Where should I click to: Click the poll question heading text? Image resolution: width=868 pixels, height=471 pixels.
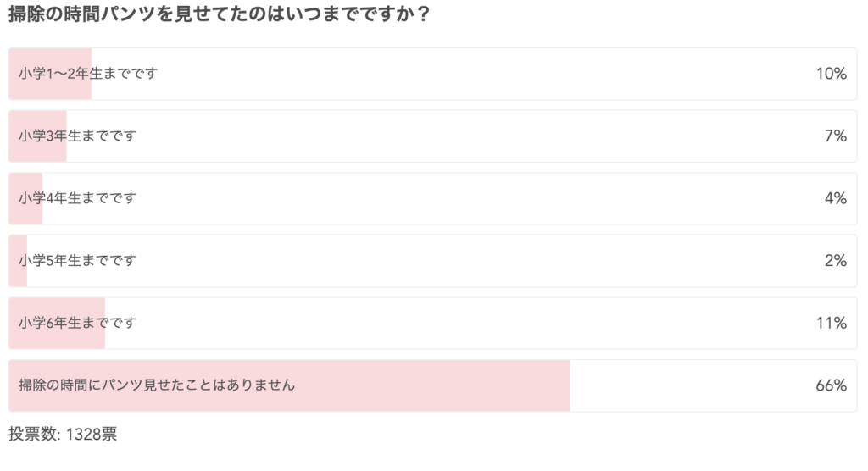coord(220,14)
